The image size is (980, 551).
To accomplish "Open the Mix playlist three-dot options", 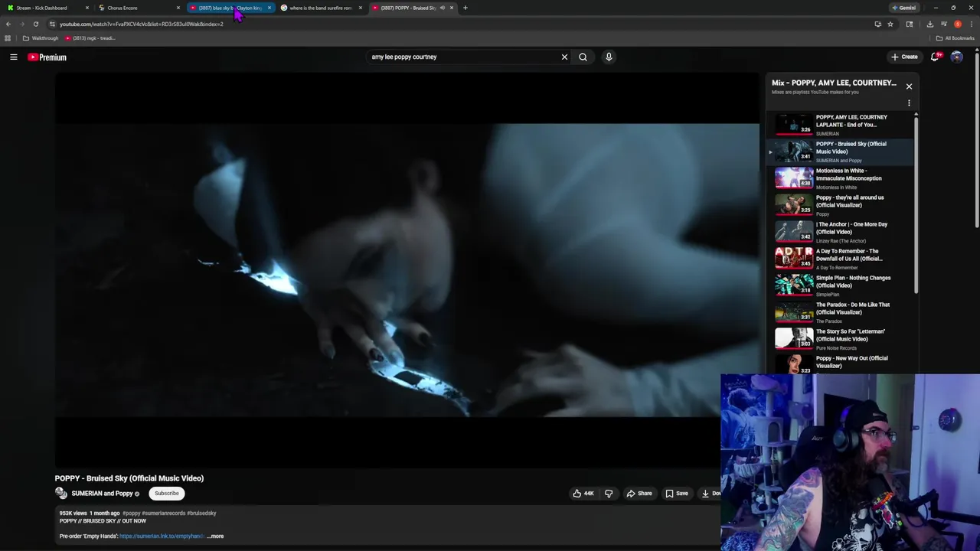I will point(909,103).
